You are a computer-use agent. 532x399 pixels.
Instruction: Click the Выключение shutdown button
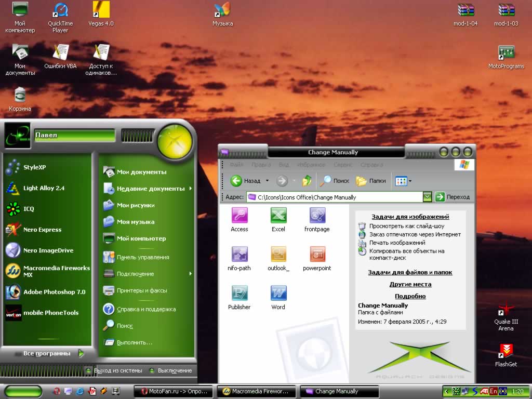pos(170,370)
